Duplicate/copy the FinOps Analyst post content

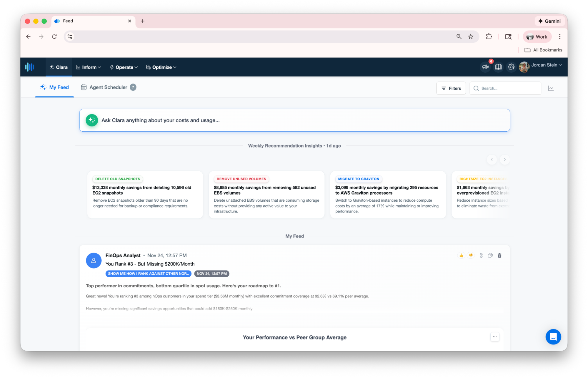click(x=490, y=256)
